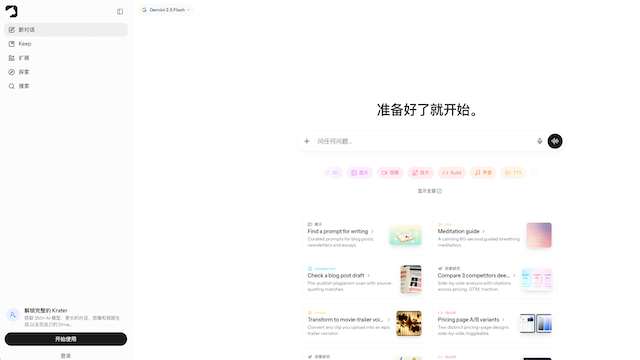
Task: Click the pricing page variants thumbnail
Action: [536, 323]
